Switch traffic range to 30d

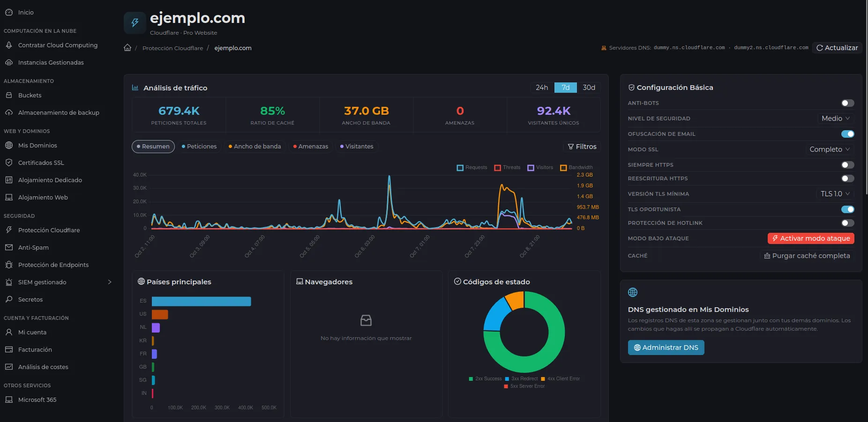(589, 88)
